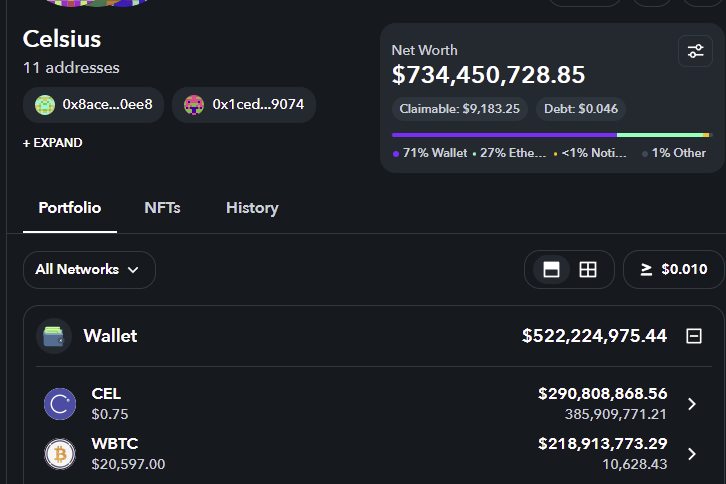Click the Wallet total $522,224,975.44
Screen dimensions: 726x484
[x=595, y=336]
